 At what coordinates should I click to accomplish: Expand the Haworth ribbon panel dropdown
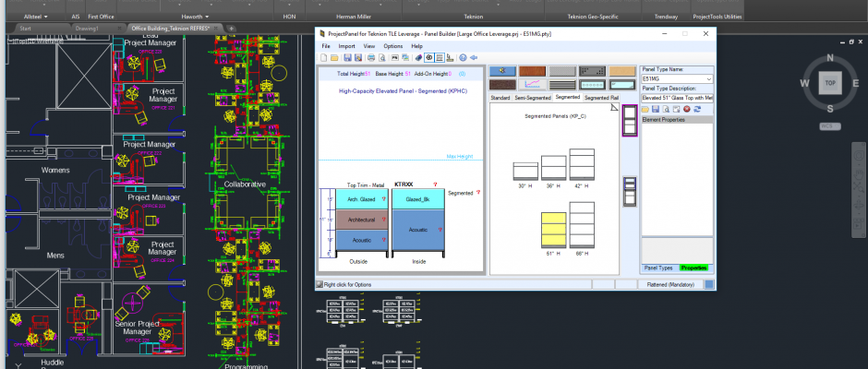click(x=207, y=18)
